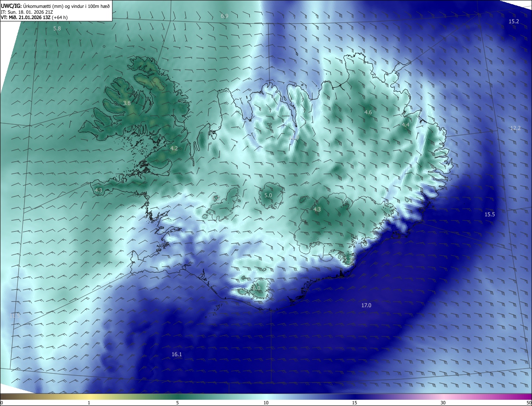Click the 12.2 value label on the map
This screenshot has height=406, width=532.
click(x=515, y=128)
